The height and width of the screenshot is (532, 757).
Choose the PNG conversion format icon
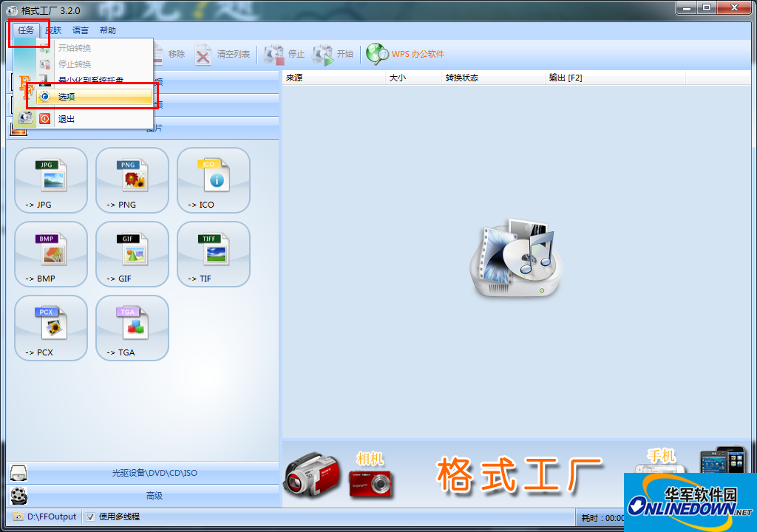pos(132,180)
